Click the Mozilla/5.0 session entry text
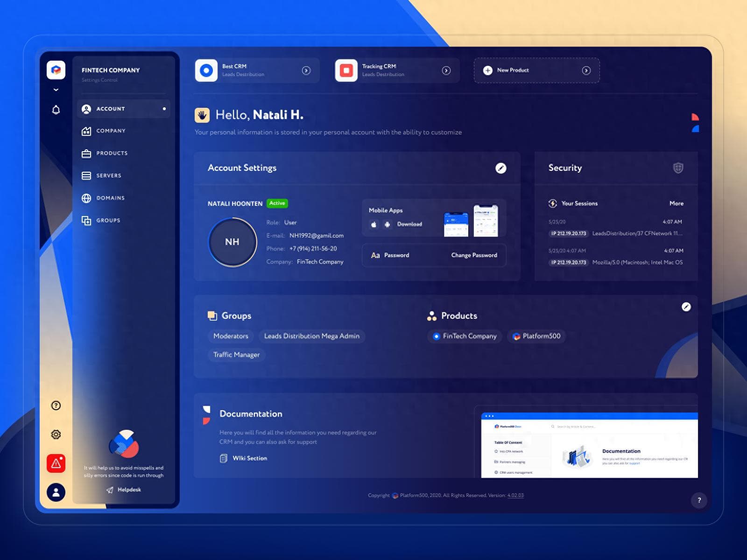The image size is (747, 560). (637, 262)
